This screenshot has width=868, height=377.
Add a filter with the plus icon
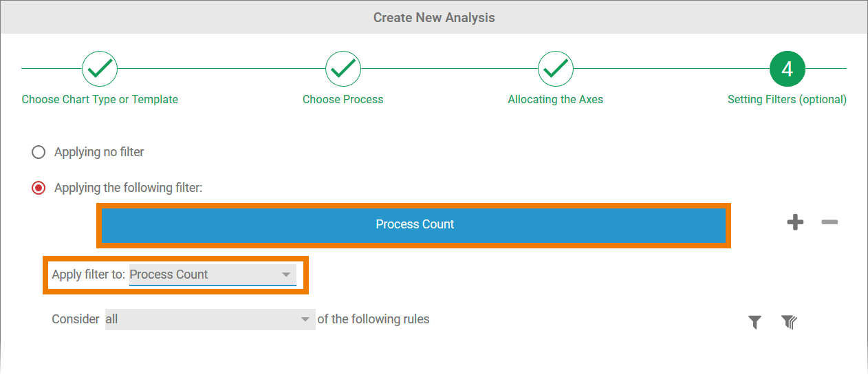pos(795,222)
